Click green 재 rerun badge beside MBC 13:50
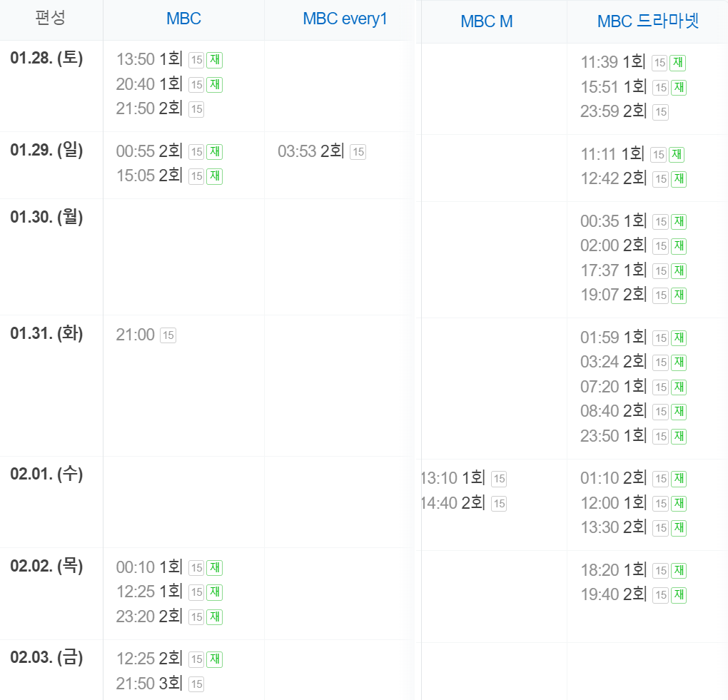728x700 pixels. coord(215,60)
